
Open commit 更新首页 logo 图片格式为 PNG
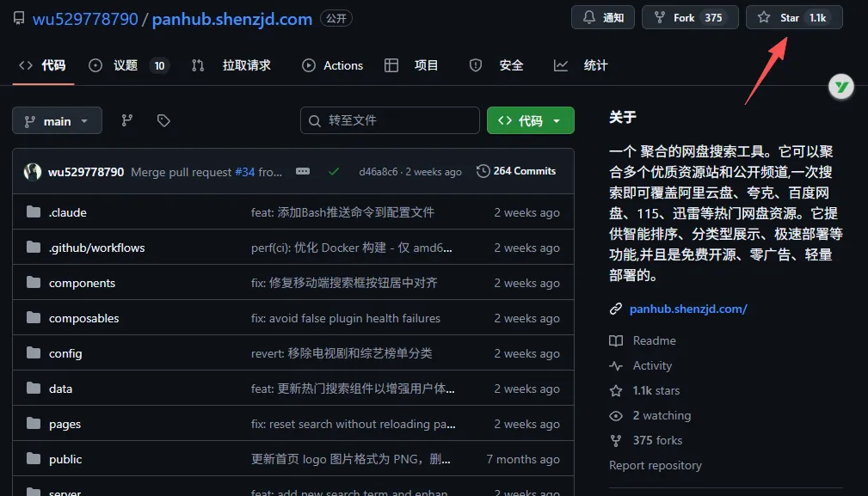pos(350,460)
